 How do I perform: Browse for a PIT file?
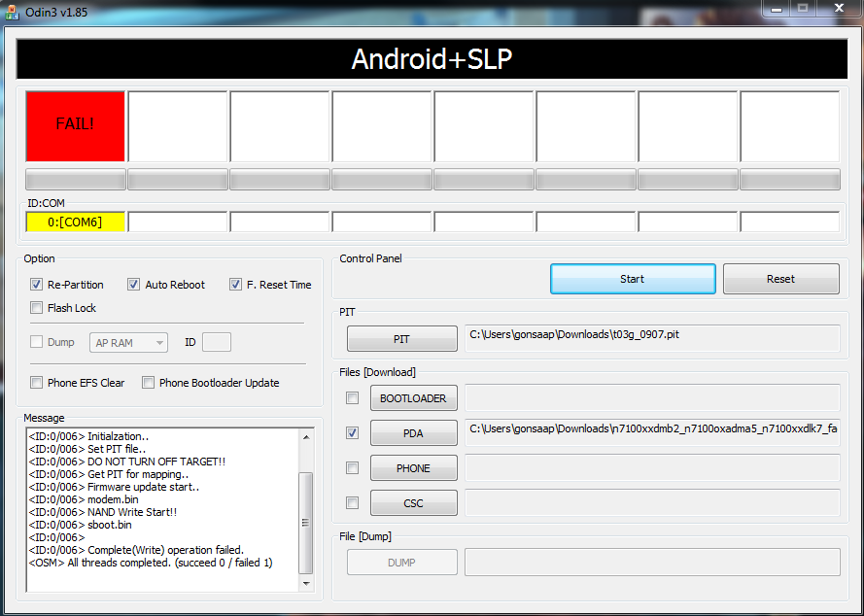click(401, 339)
